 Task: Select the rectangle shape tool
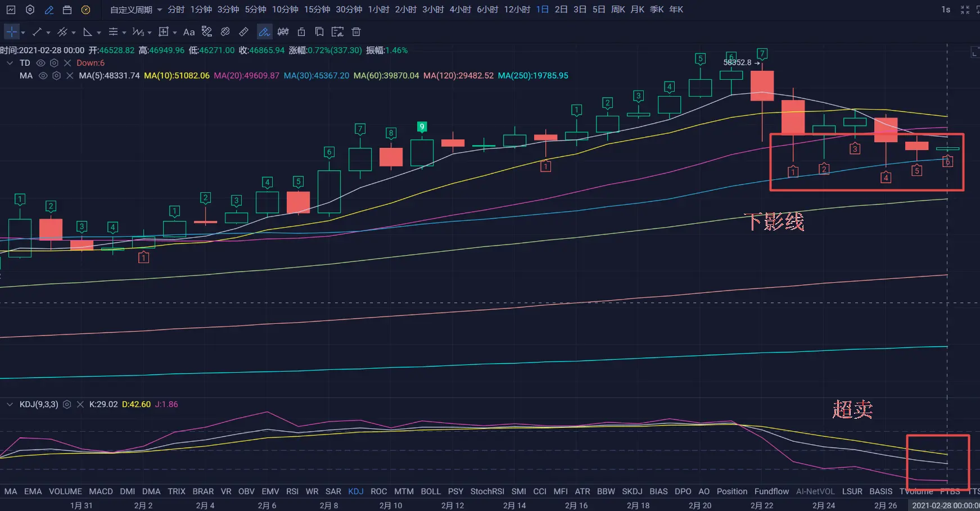tap(164, 32)
